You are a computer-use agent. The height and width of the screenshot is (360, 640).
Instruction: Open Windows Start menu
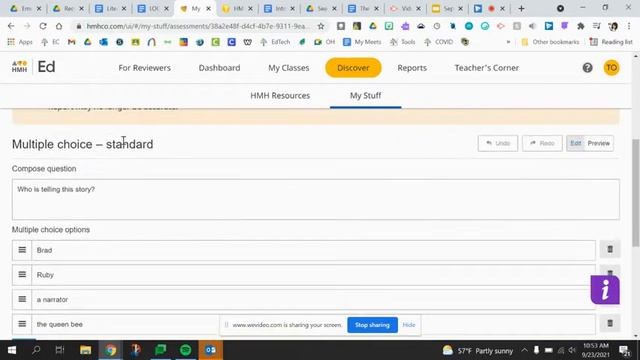coord(12,350)
